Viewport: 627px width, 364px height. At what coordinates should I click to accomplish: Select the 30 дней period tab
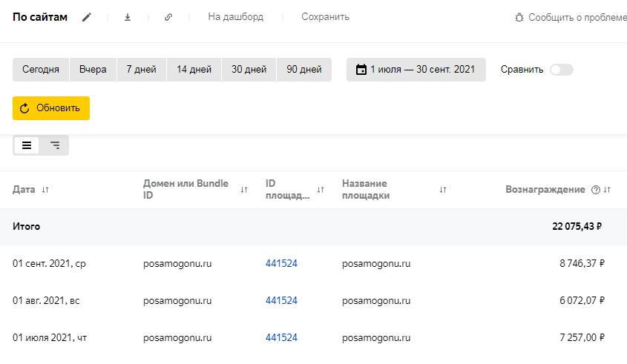pyautogui.click(x=249, y=70)
